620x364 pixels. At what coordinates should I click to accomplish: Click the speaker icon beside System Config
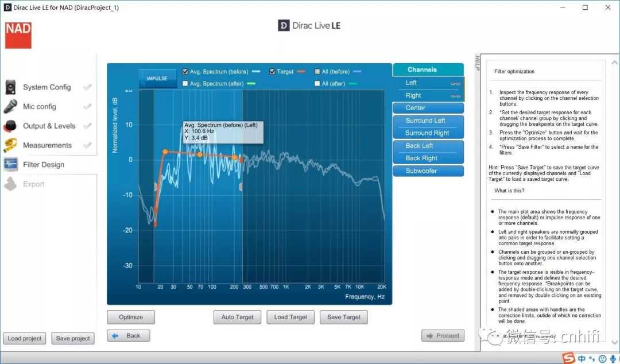tap(11, 87)
